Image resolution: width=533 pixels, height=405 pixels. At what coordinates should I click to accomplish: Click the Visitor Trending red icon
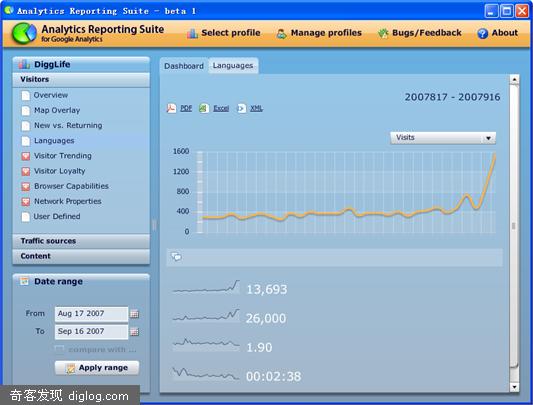coord(25,156)
